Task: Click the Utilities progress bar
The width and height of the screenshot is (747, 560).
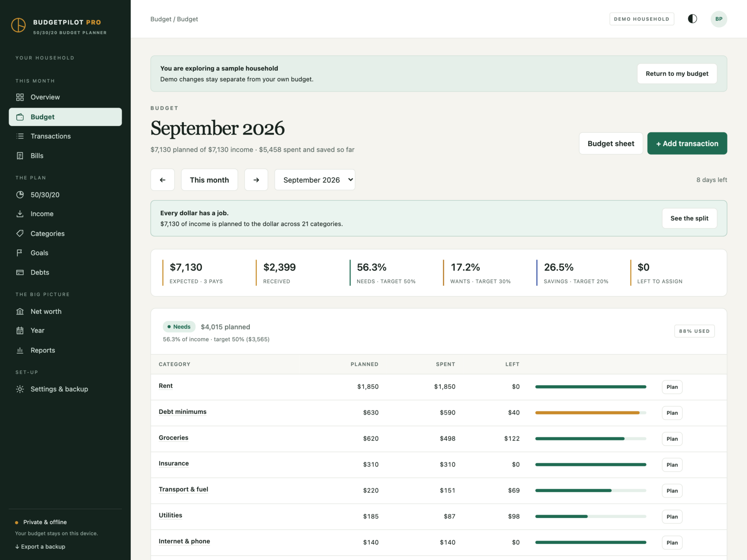Action: point(591,516)
